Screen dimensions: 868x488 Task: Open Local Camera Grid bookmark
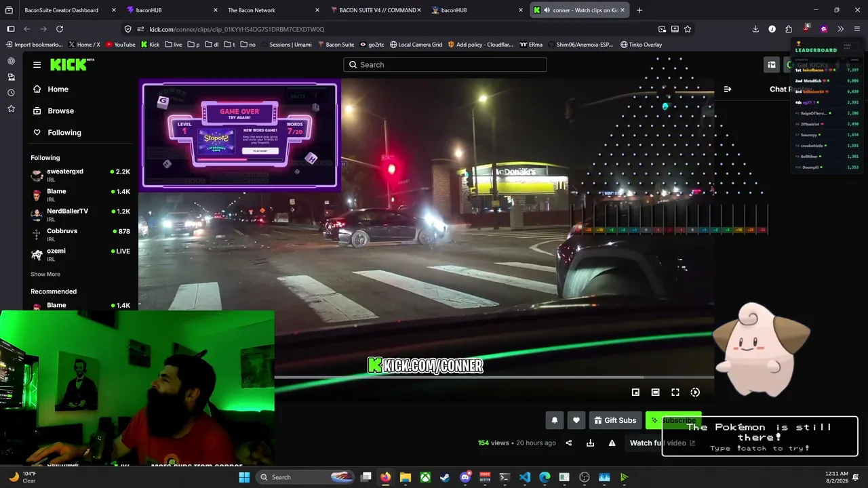click(415, 45)
